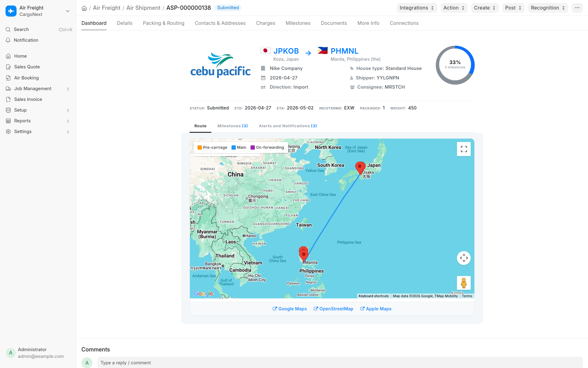Click the orange Pre-carriage legend swatch
This screenshot has height=368, width=588.
pyautogui.click(x=200, y=148)
